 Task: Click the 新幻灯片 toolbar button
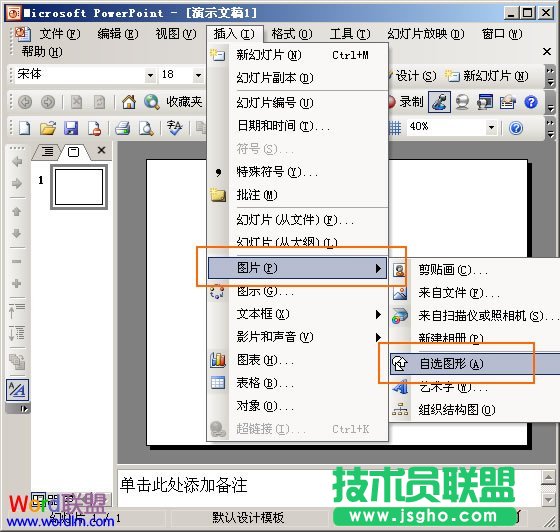coord(486,76)
